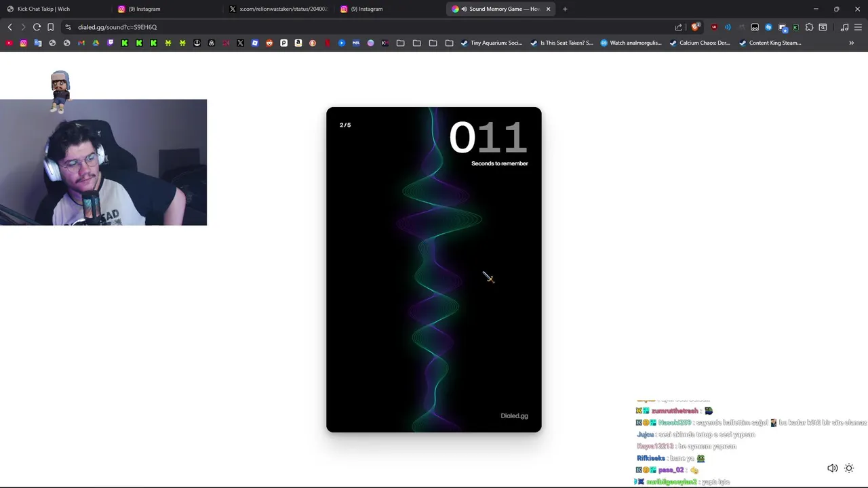Toggle the page sound speaker icon
Image resolution: width=868 pixels, height=488 pixels.
click(832, 468)
